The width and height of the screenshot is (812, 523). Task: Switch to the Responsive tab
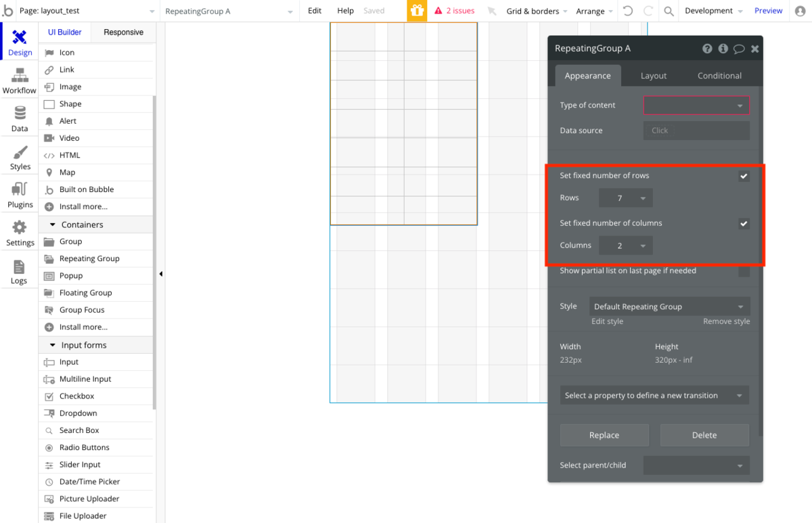point(123,32)
